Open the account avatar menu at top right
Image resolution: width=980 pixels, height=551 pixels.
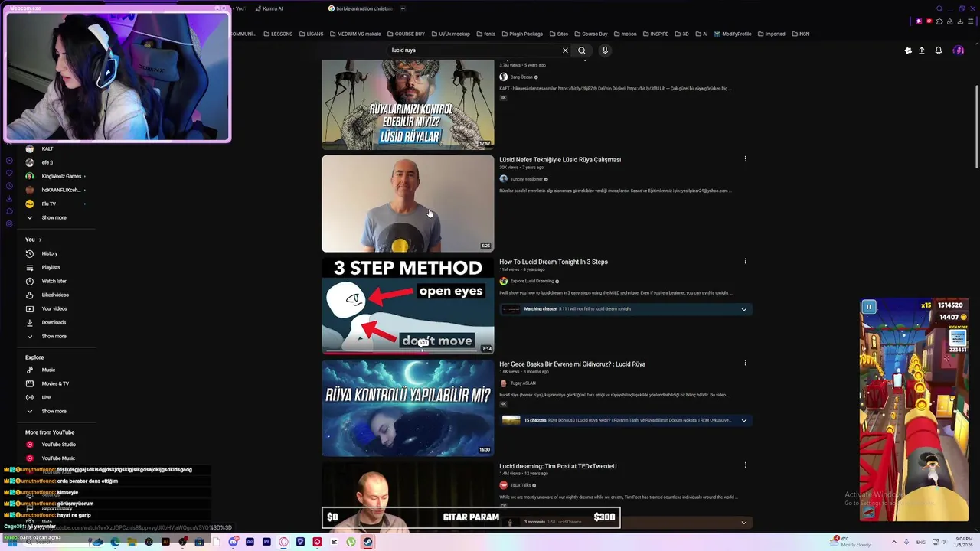coord(959,51)
